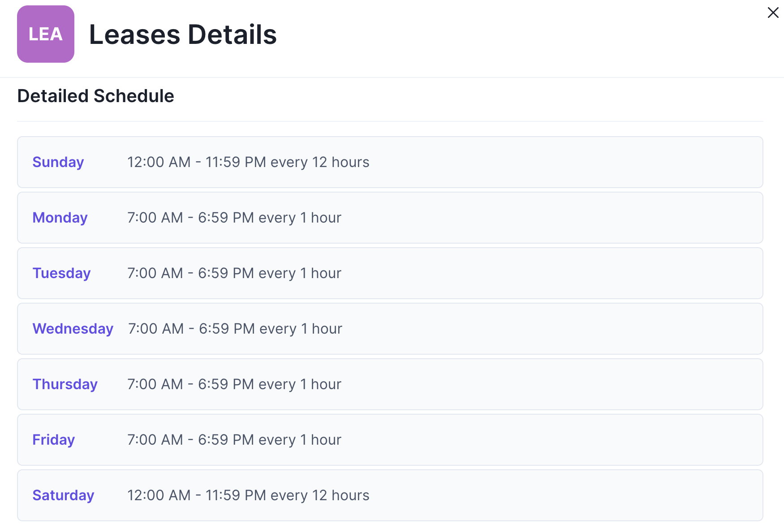Click the Detailed Schedule heading
Screen dimensions: 784x532
pyautogui.click(x=95, y=95)
